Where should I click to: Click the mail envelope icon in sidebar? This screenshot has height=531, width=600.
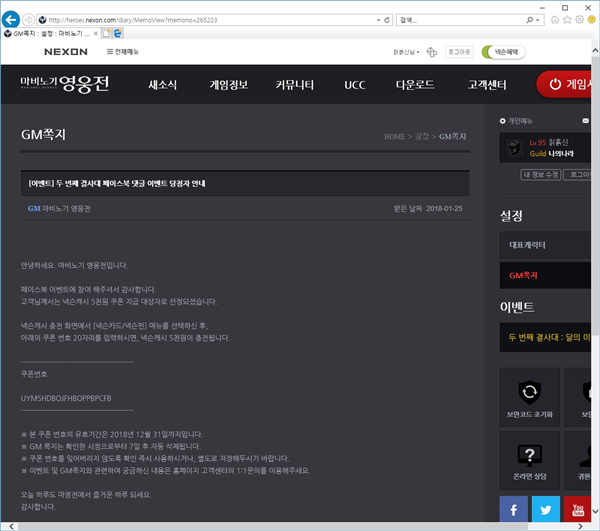(585, 121)
